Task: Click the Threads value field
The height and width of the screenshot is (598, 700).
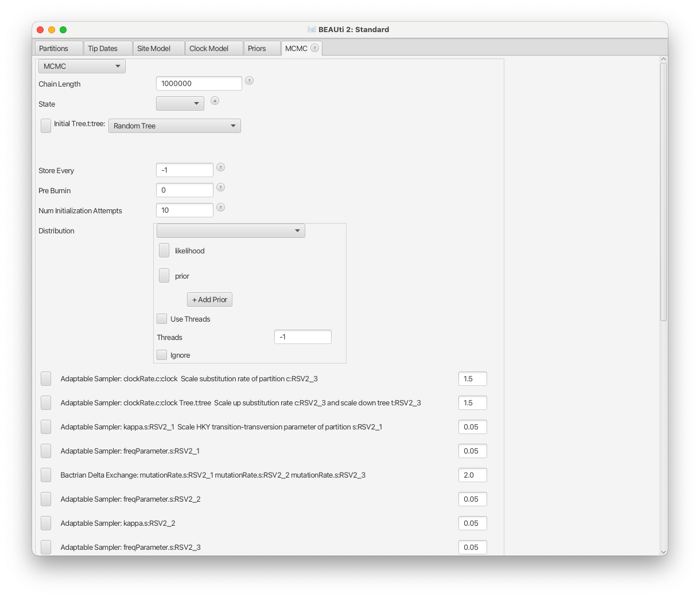Action: click(x=303, y=337)
